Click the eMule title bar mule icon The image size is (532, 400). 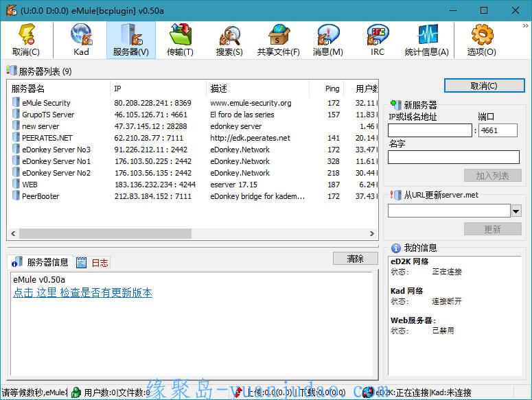point(11,10)
